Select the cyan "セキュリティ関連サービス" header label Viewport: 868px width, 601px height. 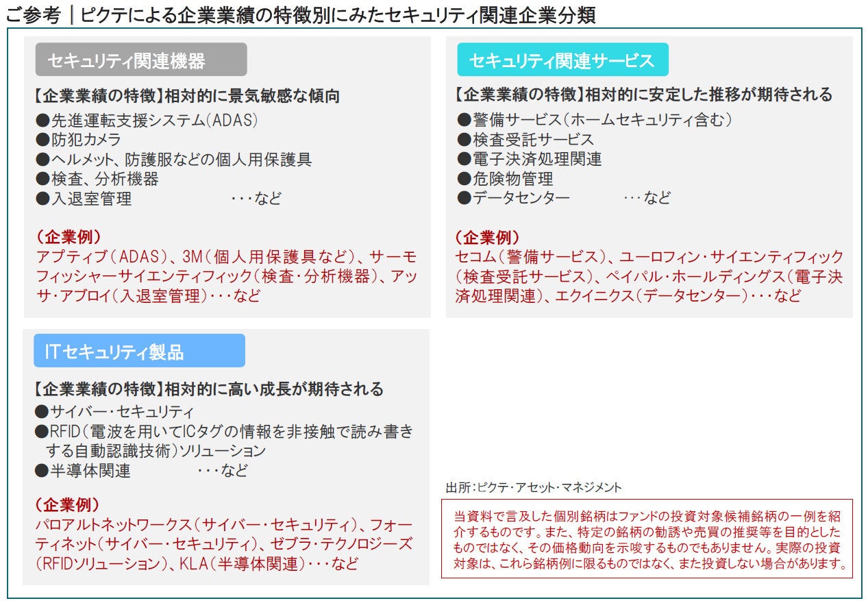(562, 60)
